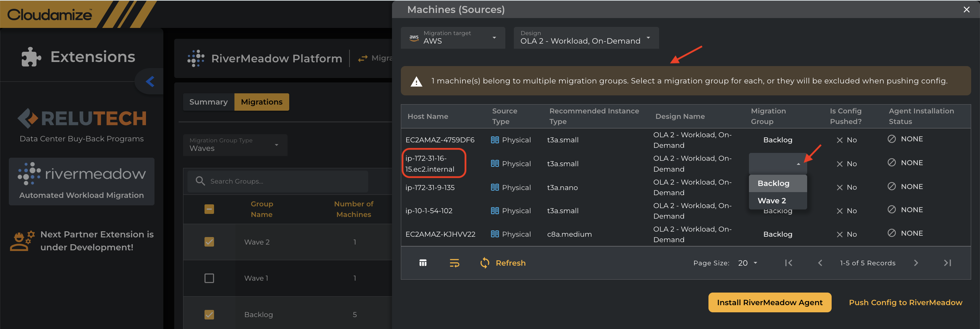
Task: Uncheck the Wave 2 group checkbox
Action: click(209, 242)
